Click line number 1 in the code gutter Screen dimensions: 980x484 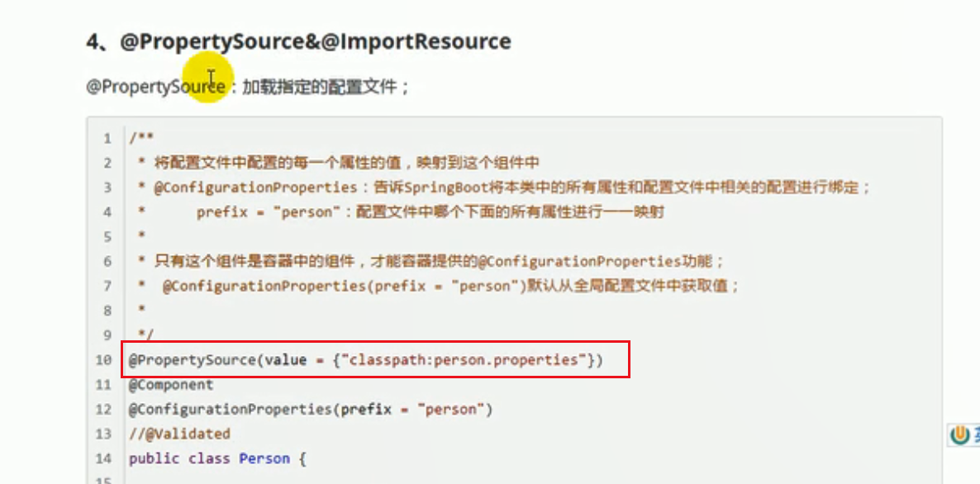pos(107,138)
